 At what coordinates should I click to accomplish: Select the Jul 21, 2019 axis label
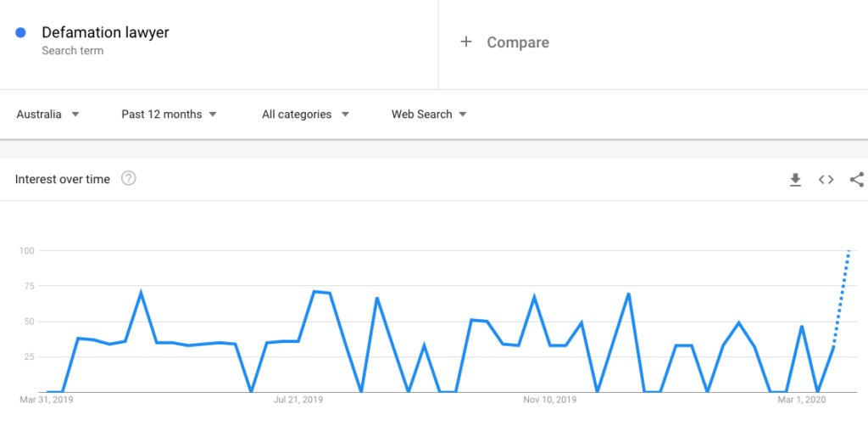(298, 399)
